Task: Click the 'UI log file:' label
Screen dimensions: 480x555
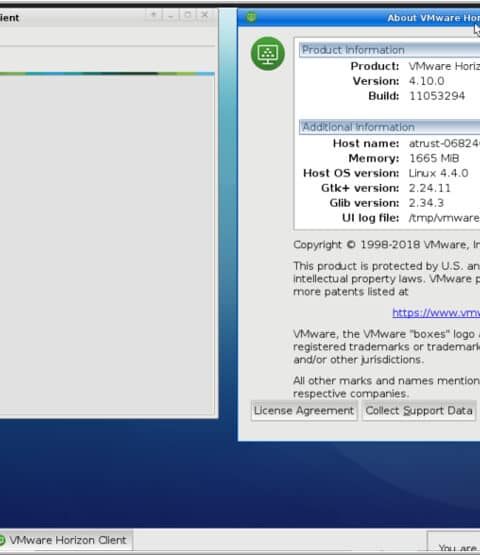Action: (x=371, y=218)
